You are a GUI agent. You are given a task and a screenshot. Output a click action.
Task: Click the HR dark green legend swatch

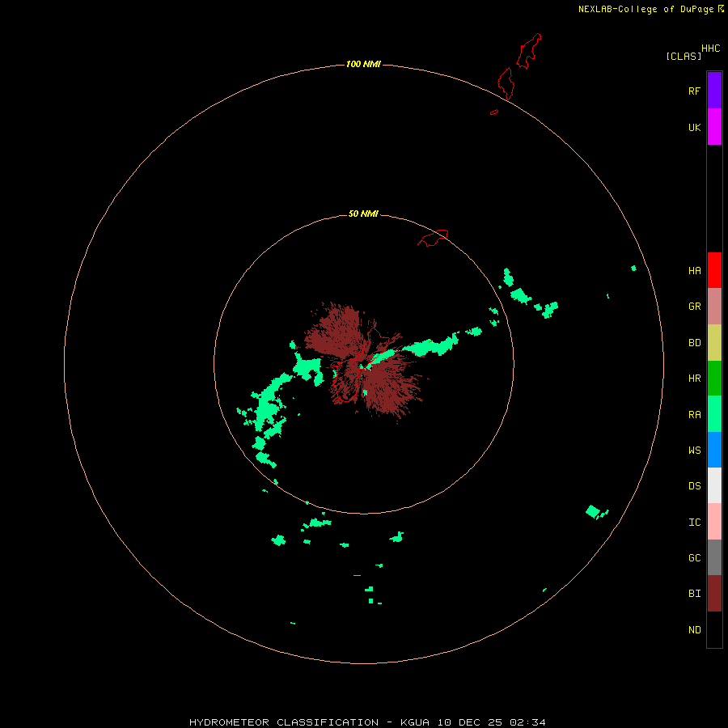pyautogui.click(x=714, y=379)
